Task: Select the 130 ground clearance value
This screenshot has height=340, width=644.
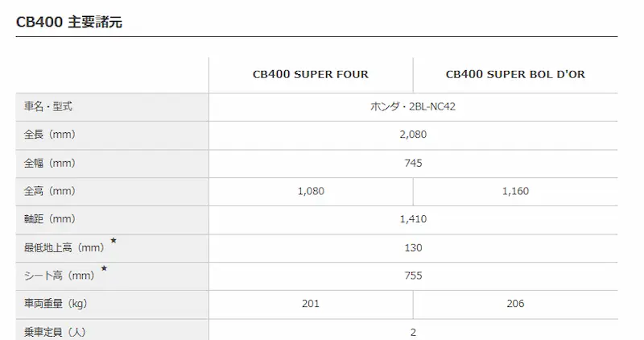Action: 412,247
